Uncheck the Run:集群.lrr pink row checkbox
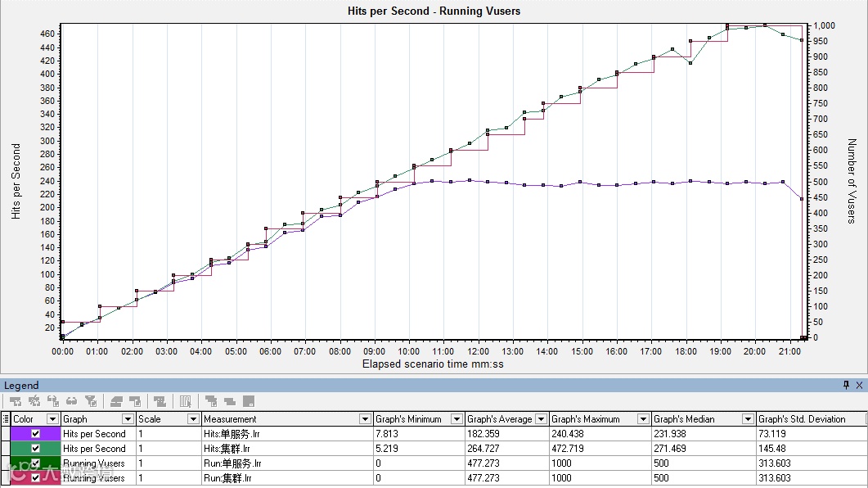868x488 pixels. 35,477
